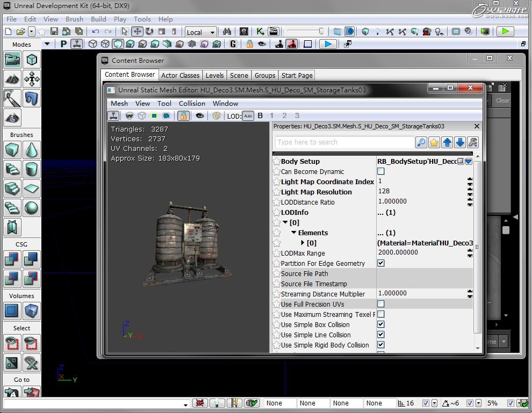
Task: Expand the Elements [0] material entry
Action: 303,243
